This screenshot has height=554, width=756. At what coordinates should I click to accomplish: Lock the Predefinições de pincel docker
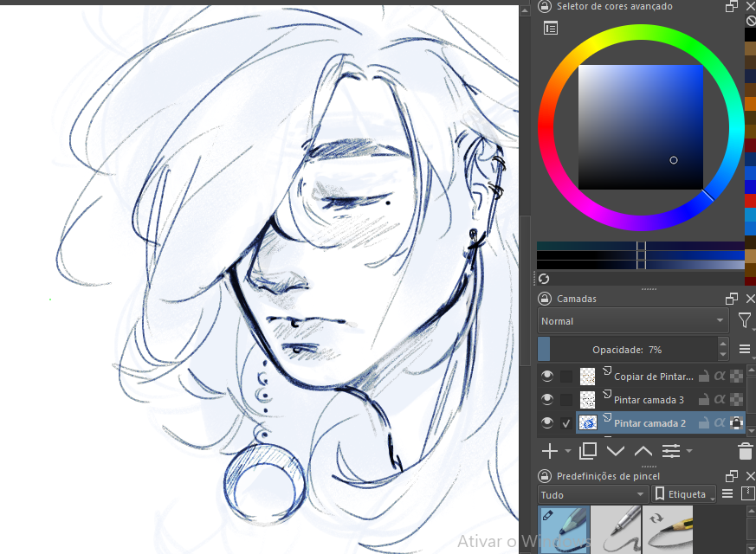click(545, 476)
